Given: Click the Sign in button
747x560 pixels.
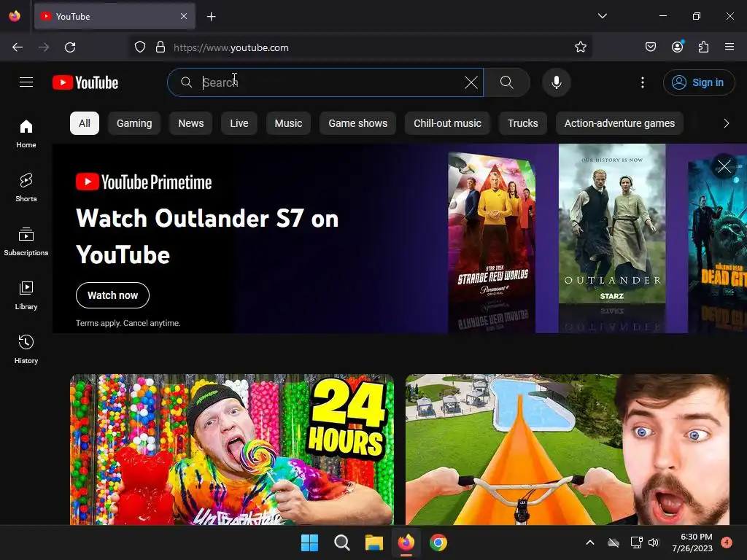Looking at the screenshot, I should [x=698, y=82].
